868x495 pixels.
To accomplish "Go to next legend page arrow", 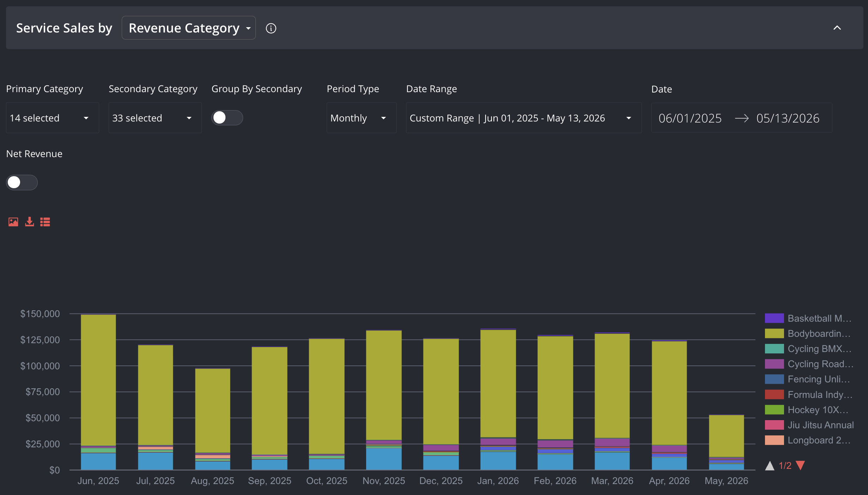I will coord(800,465).
